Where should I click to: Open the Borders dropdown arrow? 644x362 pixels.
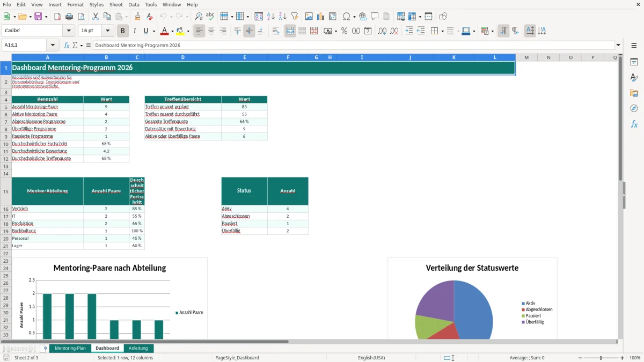[x=442, y=31]
